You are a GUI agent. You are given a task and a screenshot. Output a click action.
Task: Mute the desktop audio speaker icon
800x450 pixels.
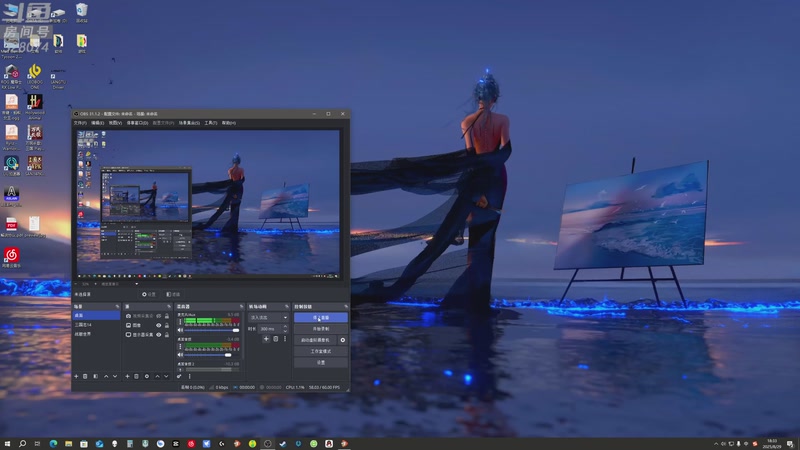click(180, 355)
